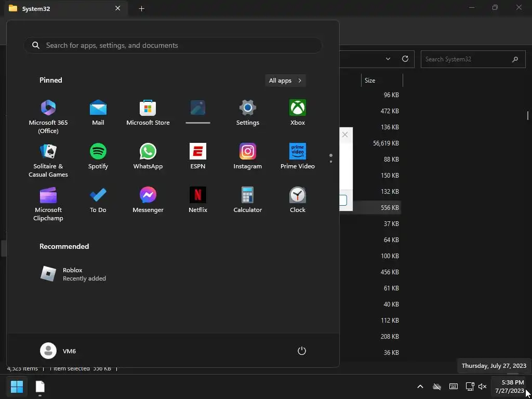Viewport: 532px width, 399px height.
Task: Open the To Do app
Action: [x=98, y=200]
